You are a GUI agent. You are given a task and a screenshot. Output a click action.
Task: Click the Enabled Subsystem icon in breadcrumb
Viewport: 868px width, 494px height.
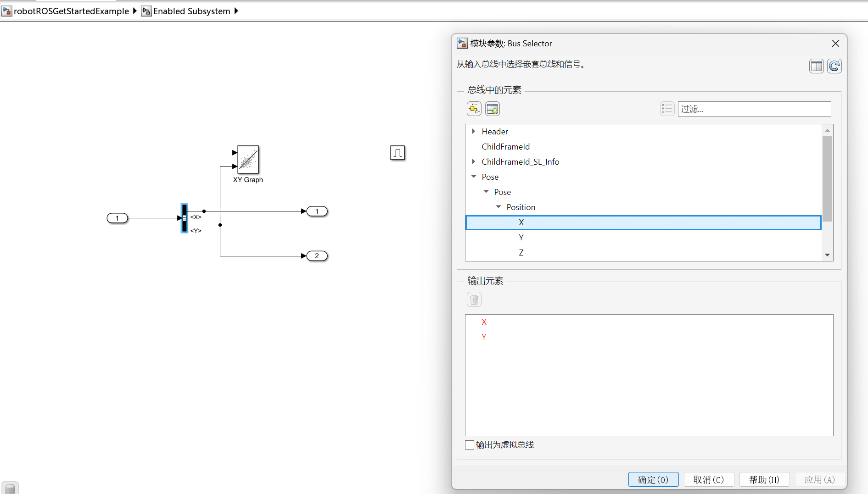(146, 11)
